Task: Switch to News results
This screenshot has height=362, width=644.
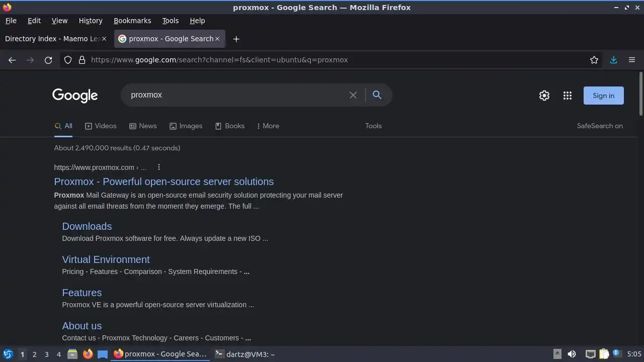Action: [x=143, y=126]
